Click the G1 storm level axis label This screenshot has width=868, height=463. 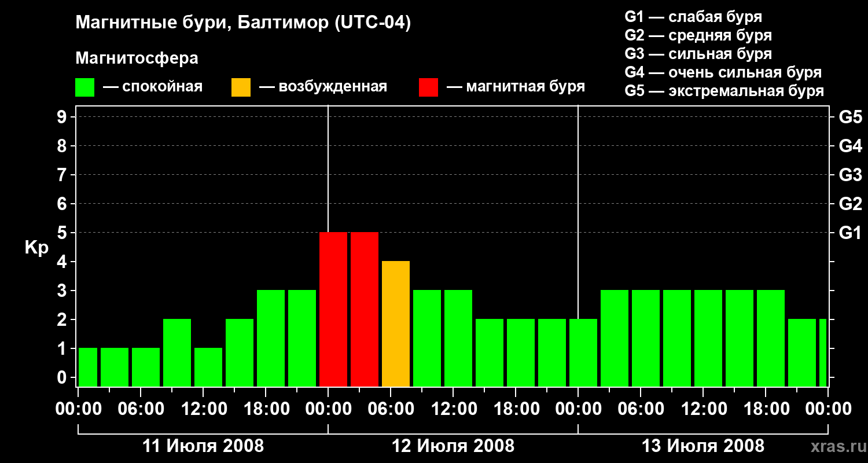(x=850, y=233)
